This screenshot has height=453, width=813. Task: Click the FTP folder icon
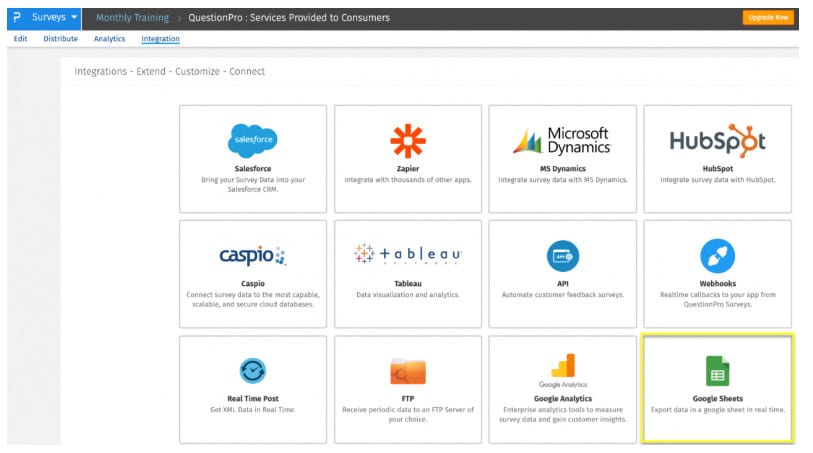[408, 371]
